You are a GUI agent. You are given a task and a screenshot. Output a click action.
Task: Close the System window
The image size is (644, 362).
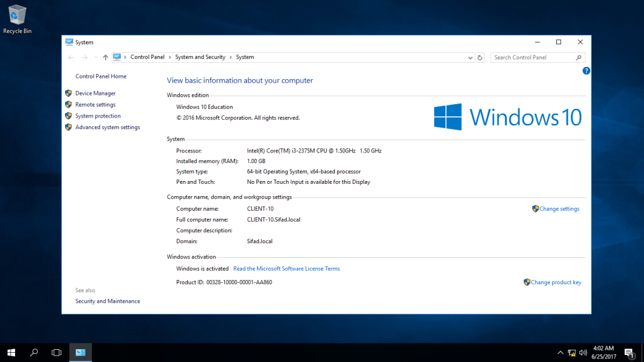click(x=580, y=42)
